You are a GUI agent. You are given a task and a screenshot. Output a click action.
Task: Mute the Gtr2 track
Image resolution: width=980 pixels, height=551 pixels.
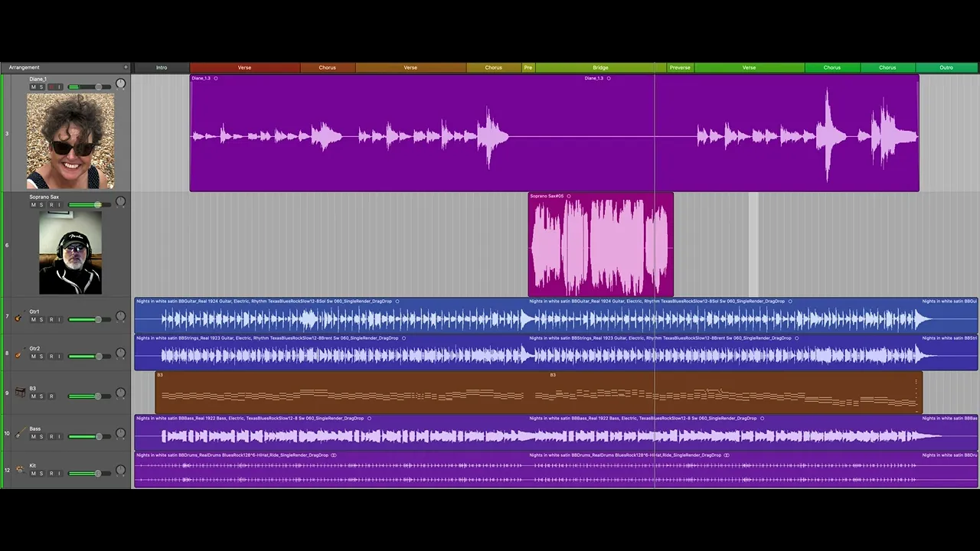[x=33, y=357]
